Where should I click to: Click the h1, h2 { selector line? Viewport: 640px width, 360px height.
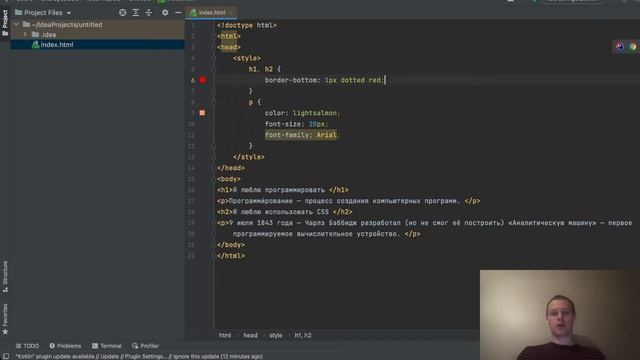[x=264, y=69]
